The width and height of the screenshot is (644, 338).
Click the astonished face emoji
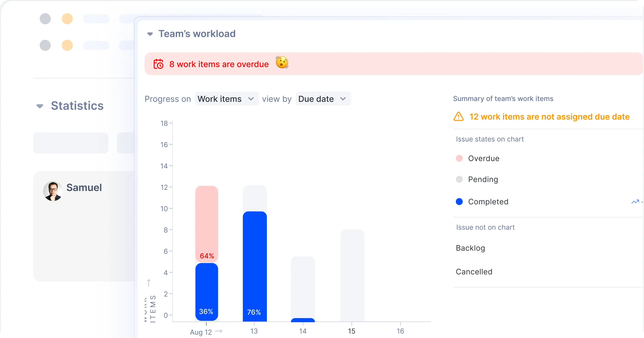[282, 62]
